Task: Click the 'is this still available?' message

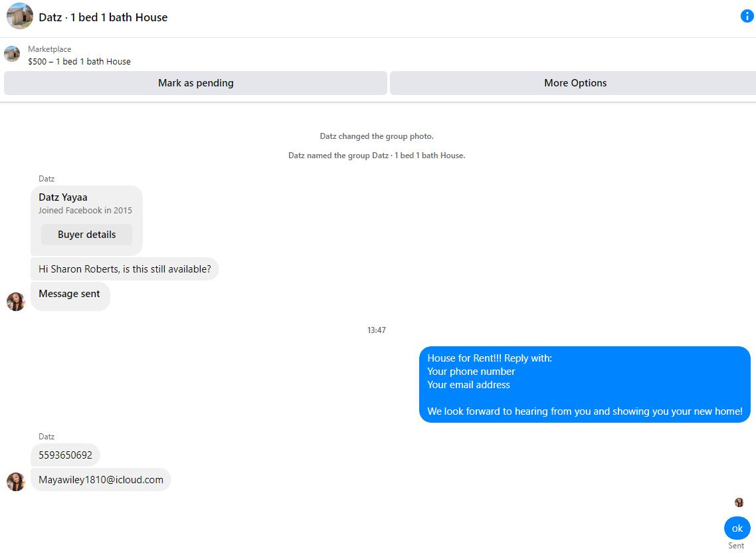Action: pyautogui.click(x=124, y=269)
